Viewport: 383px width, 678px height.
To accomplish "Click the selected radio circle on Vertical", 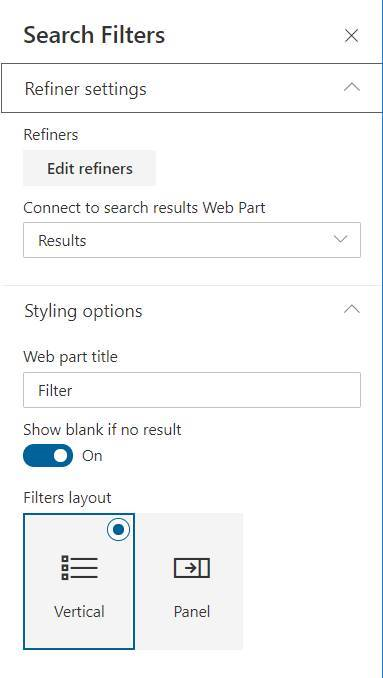I will coord(118,529).
